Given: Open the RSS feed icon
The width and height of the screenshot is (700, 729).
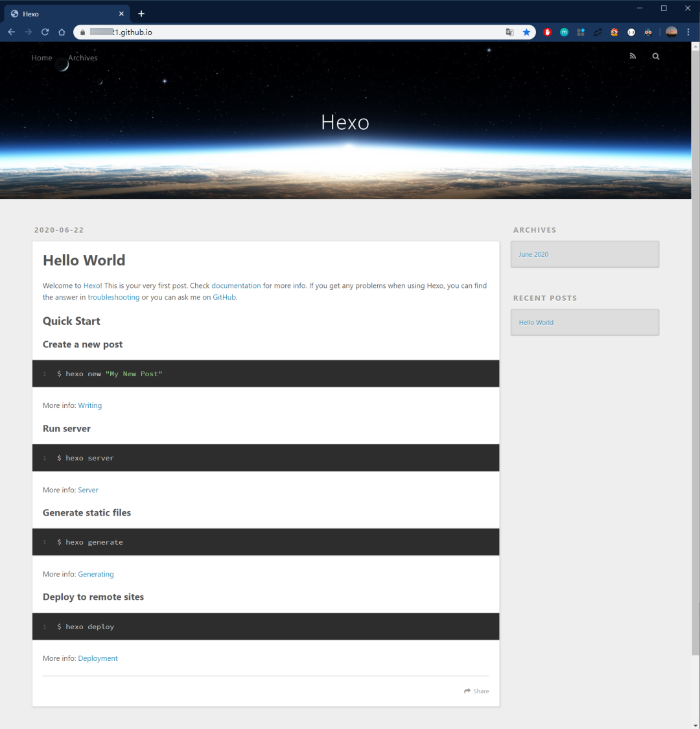Looking at the screenshot, I should [633, 56].
